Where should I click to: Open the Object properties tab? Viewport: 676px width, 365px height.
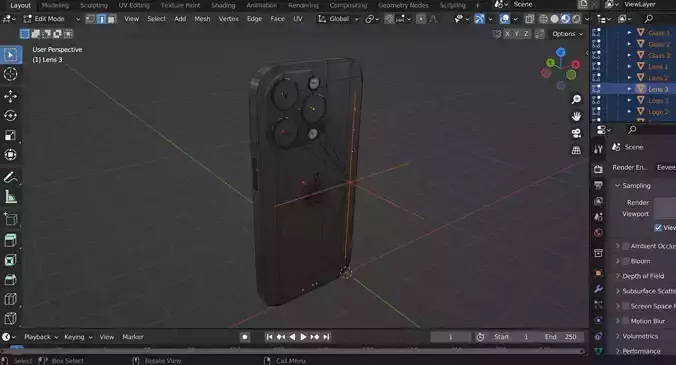pos(598,273)
